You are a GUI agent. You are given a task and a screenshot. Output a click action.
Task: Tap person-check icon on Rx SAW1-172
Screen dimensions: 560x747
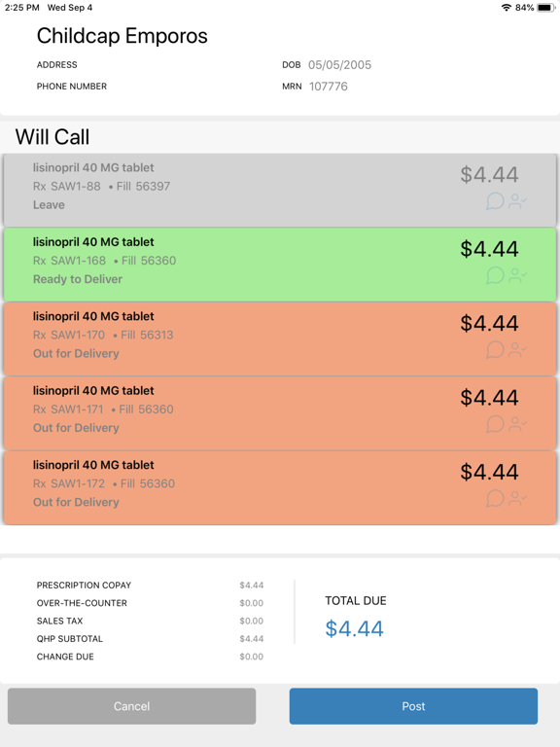pyautogui.click(x=517, y=499)
